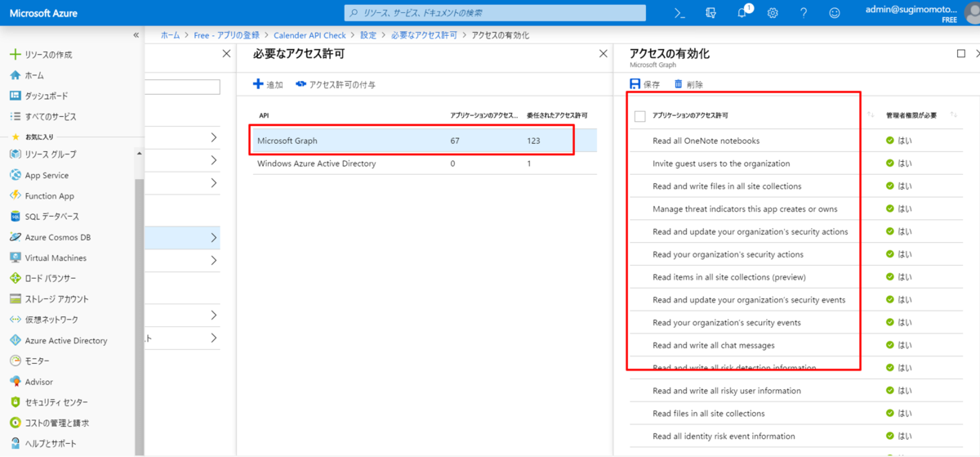Open ヘルプとサポート in sidebar
Viewport: 980px width, 457px height.
point(43,443)
